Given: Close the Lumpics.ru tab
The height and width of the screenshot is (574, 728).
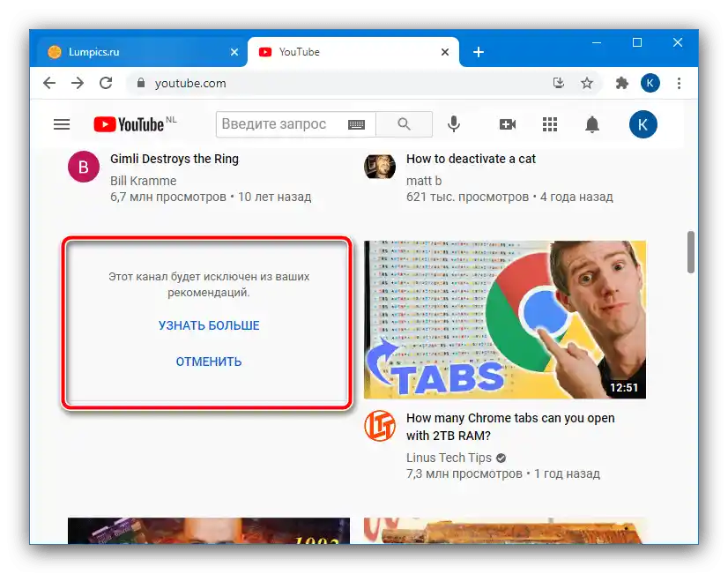Looking at the screenshot, I should coord(234,52).
